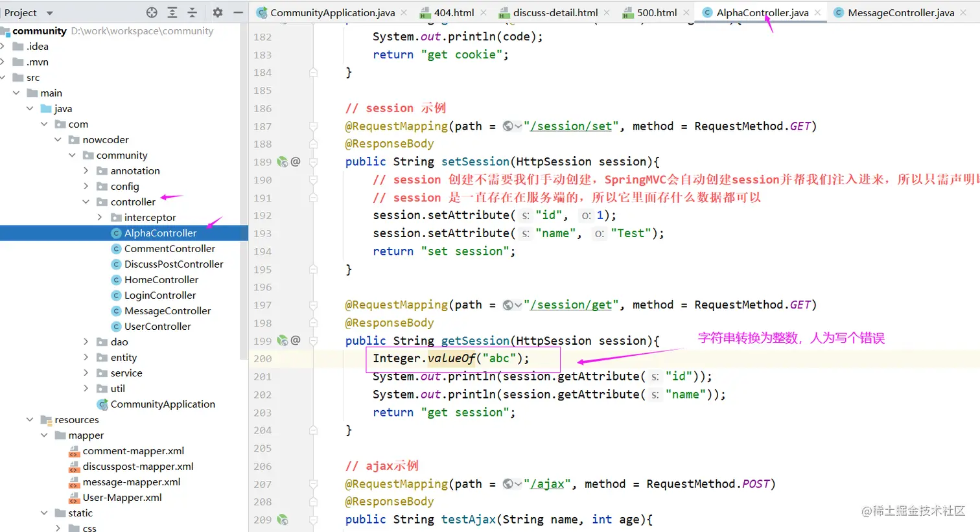Hide the Project panel with minus icon
The height and width of the screenshot is (532, 980).
click(238, 12)
